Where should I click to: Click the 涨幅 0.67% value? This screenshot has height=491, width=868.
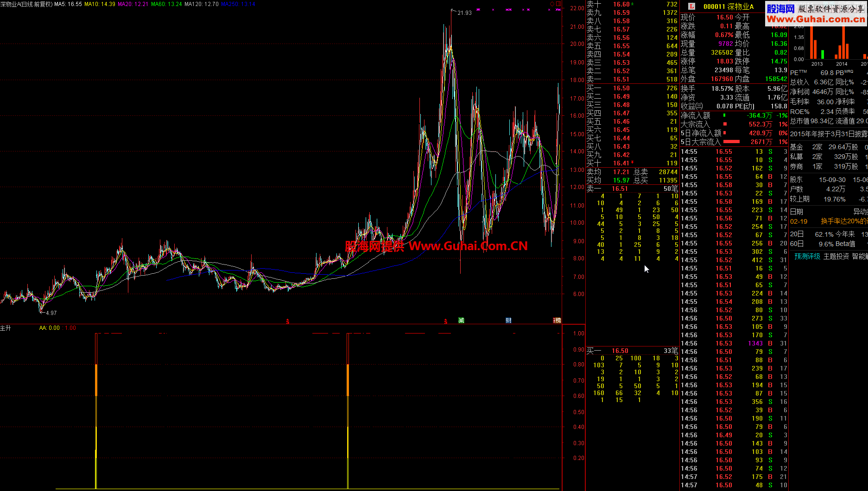click(724, 35)
